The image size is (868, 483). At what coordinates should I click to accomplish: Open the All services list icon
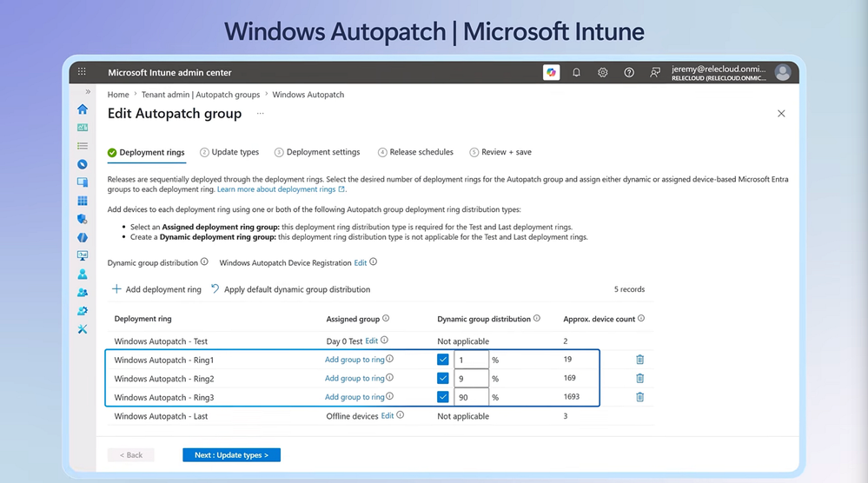(83, 146)
